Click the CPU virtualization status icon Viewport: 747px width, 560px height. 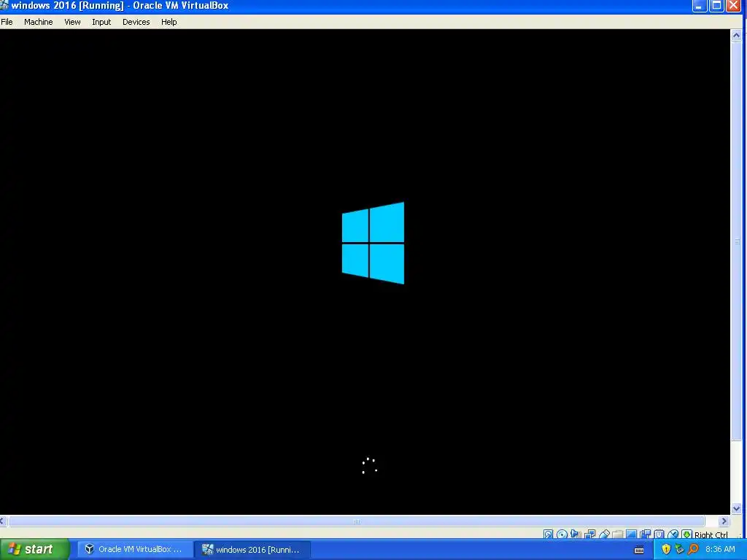tap(659, 534)
